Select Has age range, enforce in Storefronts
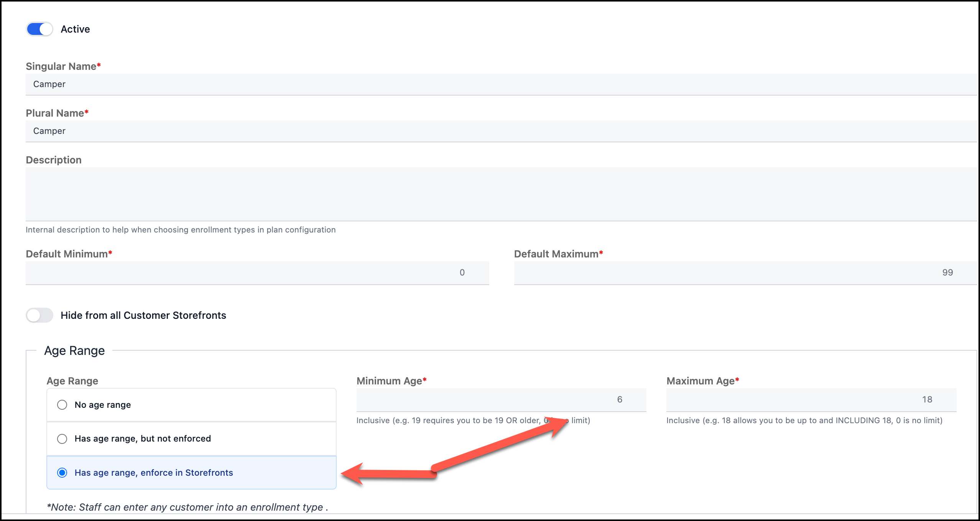The width and height of the screenshot is (980, 521). [62, 473]
